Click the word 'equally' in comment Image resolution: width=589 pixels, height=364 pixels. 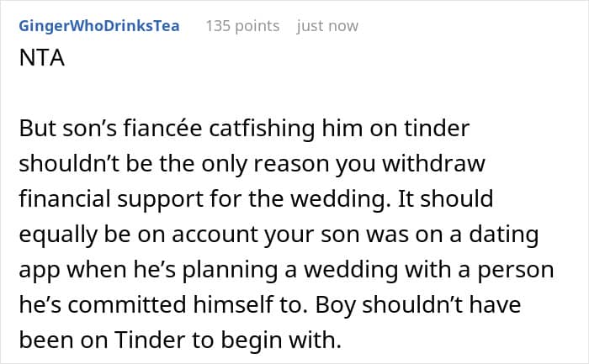coord(58,235)
